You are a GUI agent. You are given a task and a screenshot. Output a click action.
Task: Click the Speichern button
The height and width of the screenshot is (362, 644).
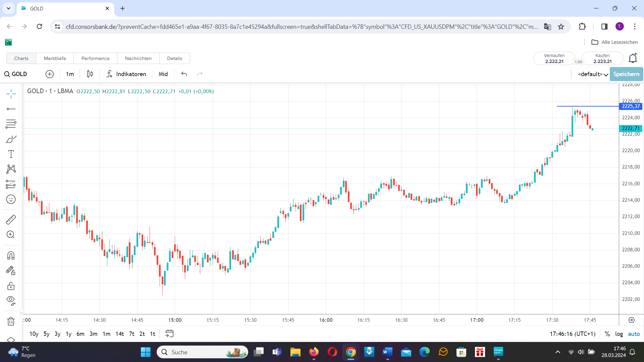pyautogui.click(x=626, y=74)
